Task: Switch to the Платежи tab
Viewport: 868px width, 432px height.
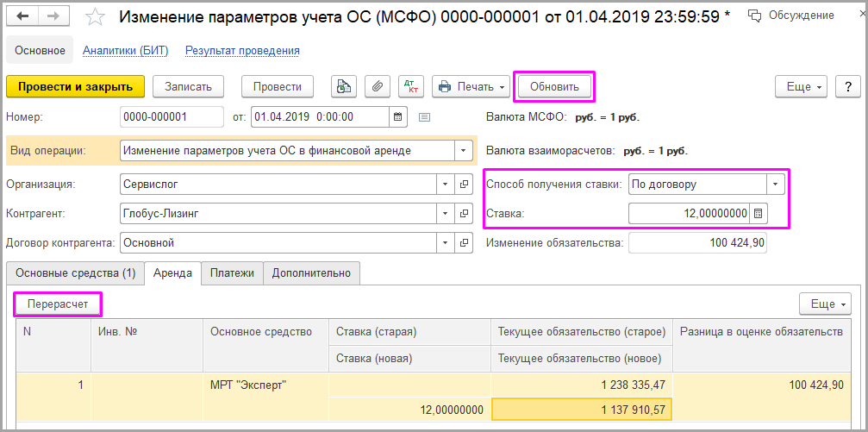Action: [x=232, y=273]
